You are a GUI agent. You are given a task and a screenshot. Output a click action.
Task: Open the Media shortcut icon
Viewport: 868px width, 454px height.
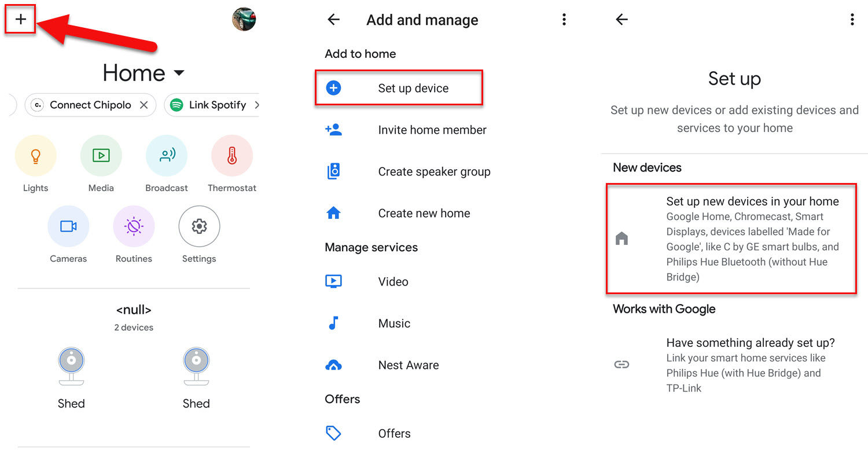tap(101, 156)
